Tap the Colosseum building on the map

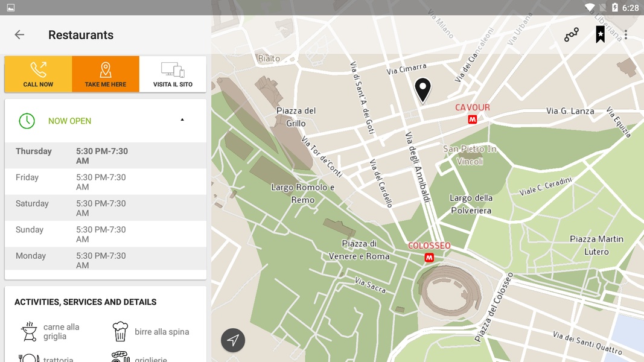(450, 290)
